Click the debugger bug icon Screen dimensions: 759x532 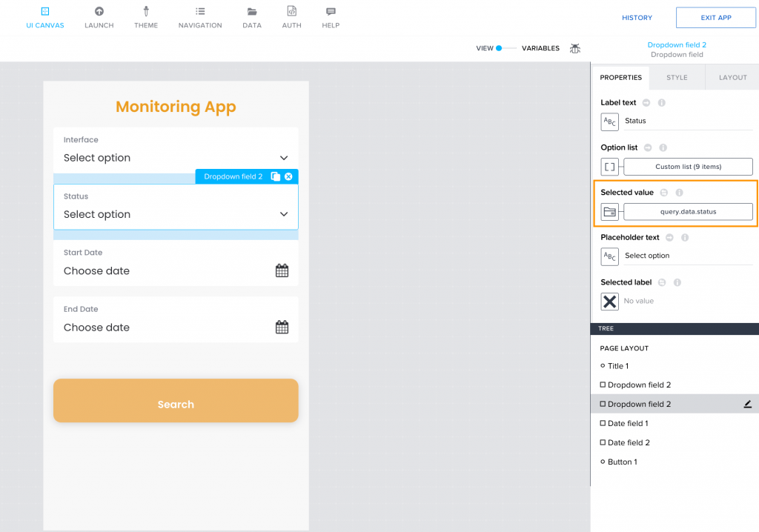click(x=574, y=48)
